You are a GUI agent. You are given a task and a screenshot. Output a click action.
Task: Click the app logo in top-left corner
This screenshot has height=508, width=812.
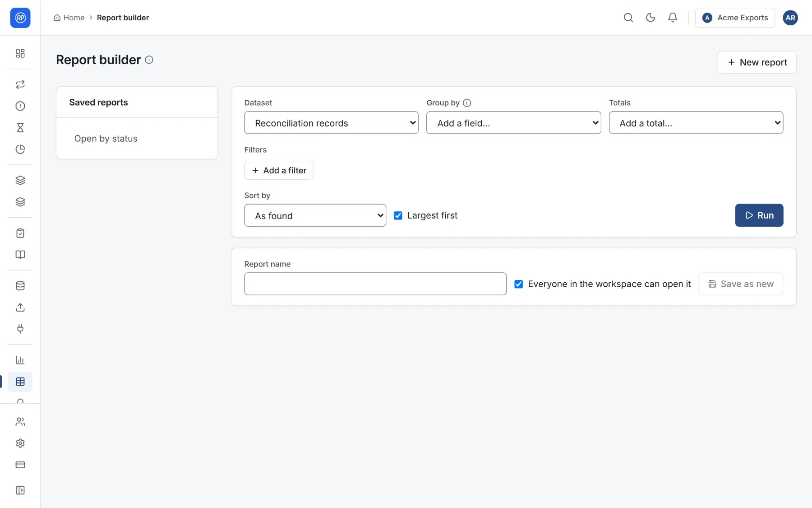(20, 18)
